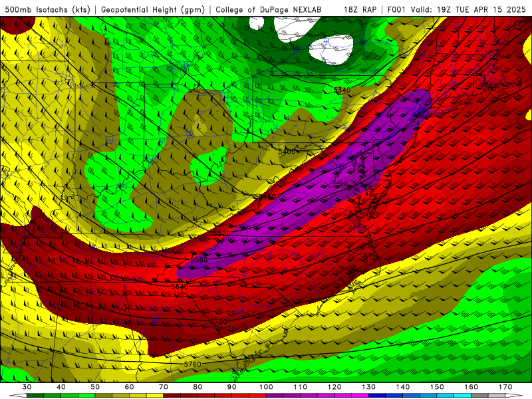The image size is (532, 399).
Task: Click the 30 value on the legend scale
Action: 27,387
